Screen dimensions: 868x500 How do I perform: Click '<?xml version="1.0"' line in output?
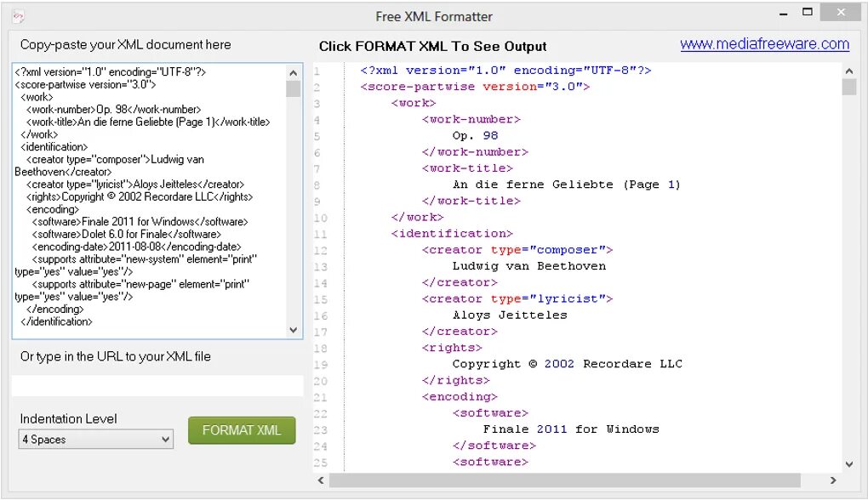tap(505, 71)
